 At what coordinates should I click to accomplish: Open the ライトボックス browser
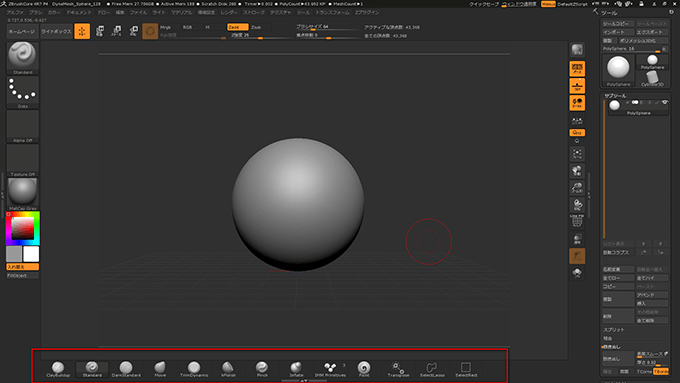[56, 32]
